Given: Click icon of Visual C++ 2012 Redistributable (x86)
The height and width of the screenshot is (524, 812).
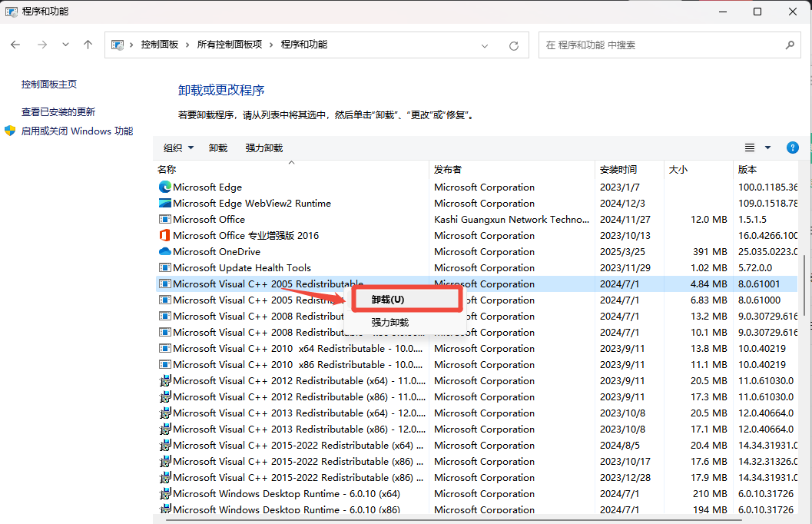Looking at the screenshot, I should [x=164, y=396].
